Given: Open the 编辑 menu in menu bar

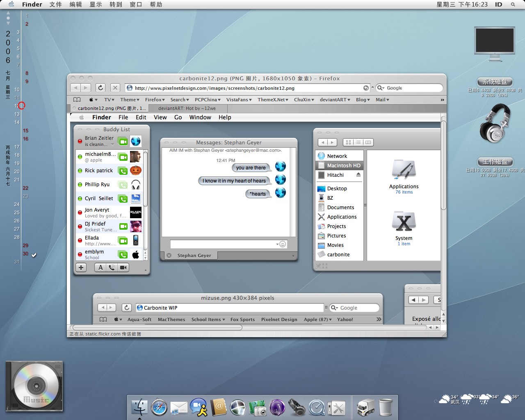Looking at the screenshot, I should (75, 5).
